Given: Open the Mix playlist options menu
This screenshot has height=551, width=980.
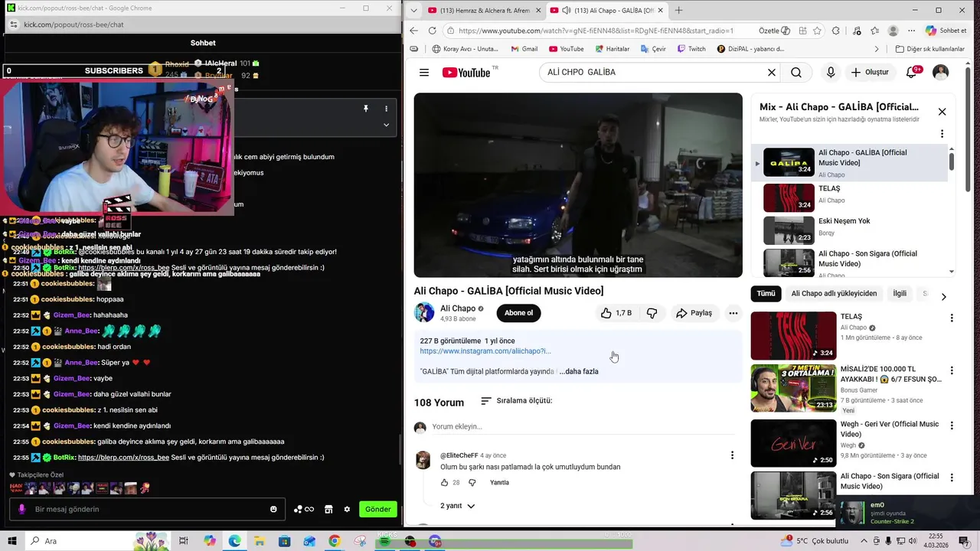Looking at the screenshot, I should point(942,134).
